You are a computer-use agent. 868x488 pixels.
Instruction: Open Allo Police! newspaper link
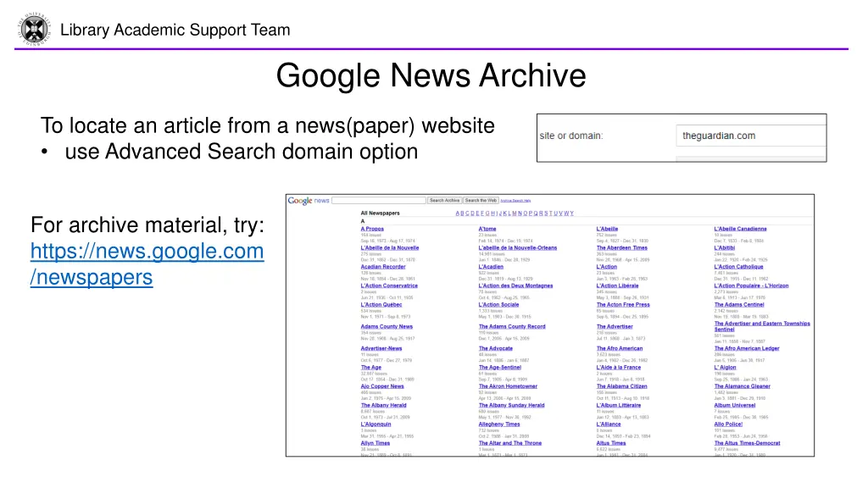[728, 424]
